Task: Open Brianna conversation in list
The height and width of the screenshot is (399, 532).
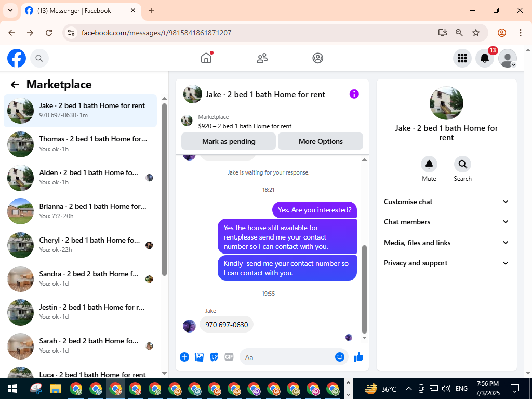Action: (81, 211)
